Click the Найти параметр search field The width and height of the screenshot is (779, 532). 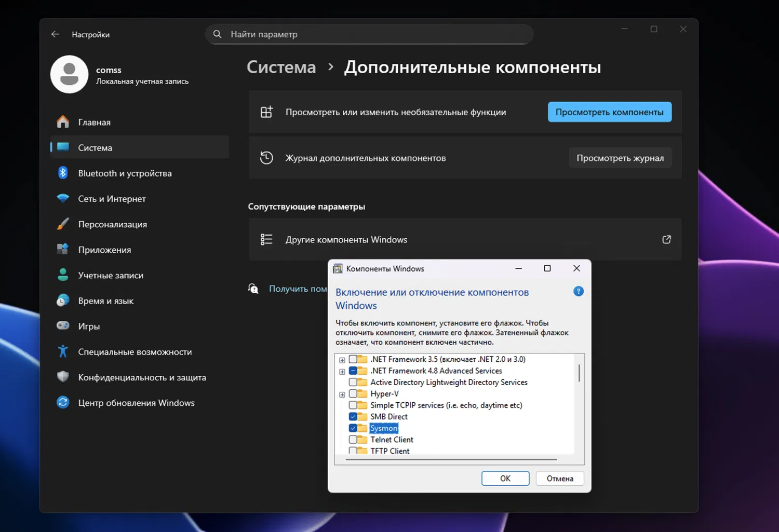coord(369,34)
